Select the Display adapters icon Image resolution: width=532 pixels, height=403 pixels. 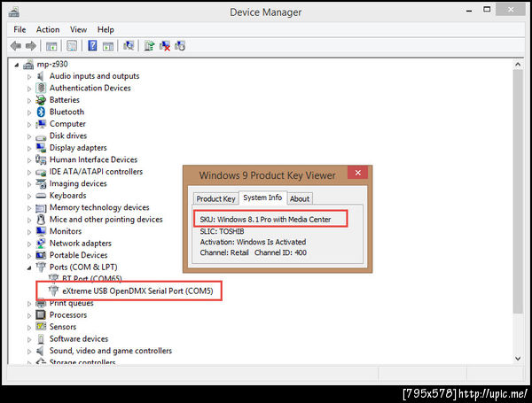(41, 148)
